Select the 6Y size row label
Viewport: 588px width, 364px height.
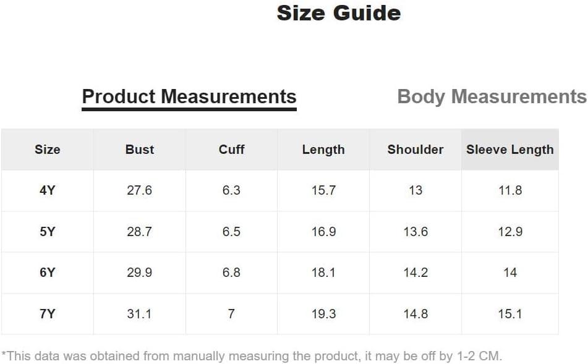tap(47, 273)
